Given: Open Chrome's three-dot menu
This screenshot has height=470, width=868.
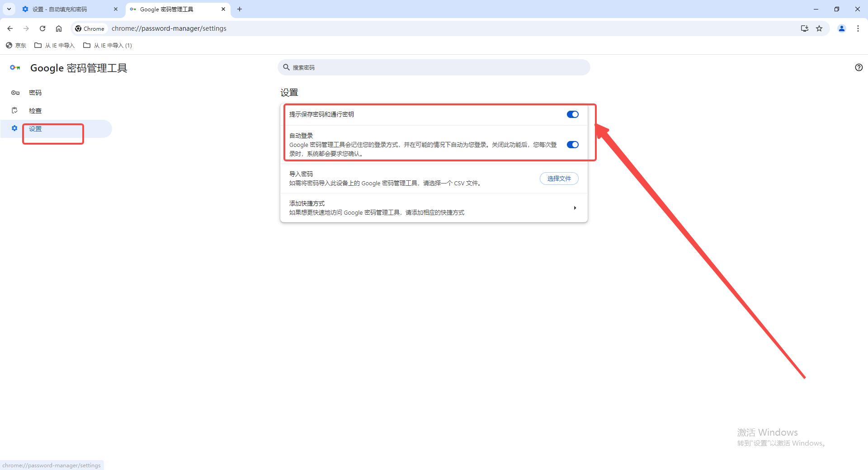Looking at the screenshot, I should 858,28.
